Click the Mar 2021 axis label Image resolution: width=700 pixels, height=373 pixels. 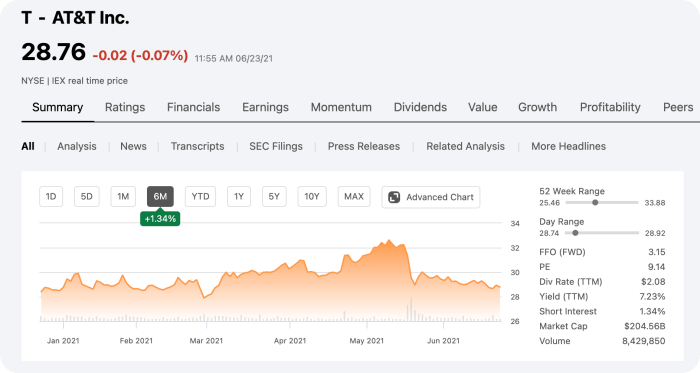(206, 341)
